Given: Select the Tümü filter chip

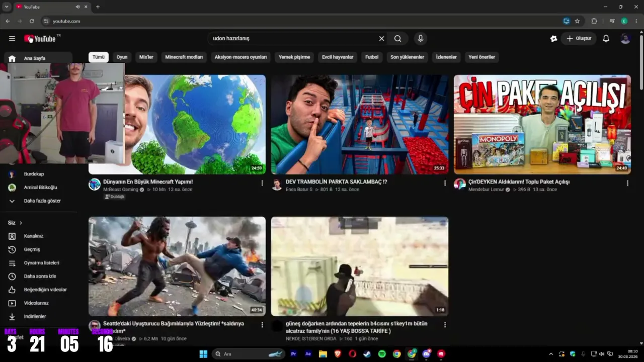Looking at the screenshot, I should (x=99, y=57).
